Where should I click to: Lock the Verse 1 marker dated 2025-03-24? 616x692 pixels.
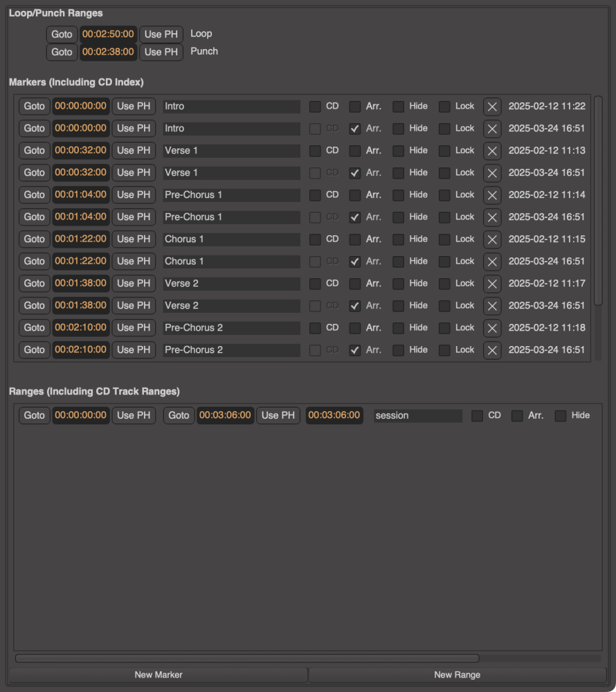444,172
